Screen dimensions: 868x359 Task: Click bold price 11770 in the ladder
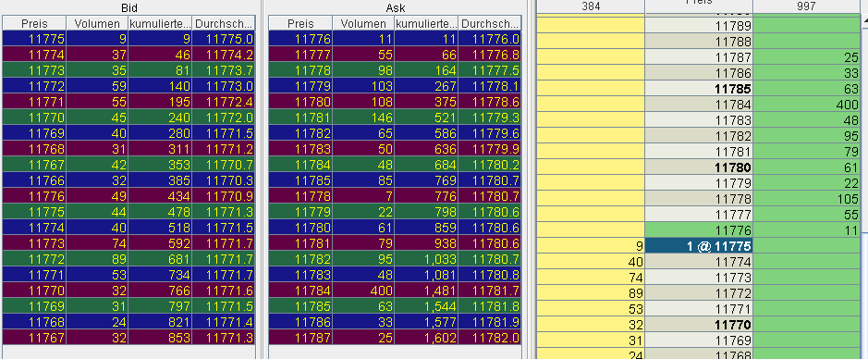click(x=699, y=325)
